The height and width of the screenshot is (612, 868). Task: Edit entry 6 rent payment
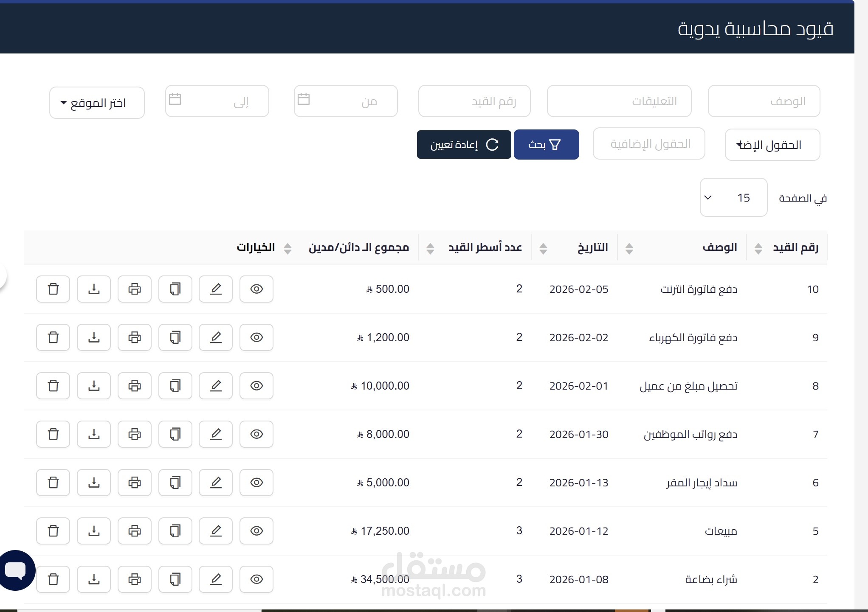pyautogui.click(x=216, y=483)
